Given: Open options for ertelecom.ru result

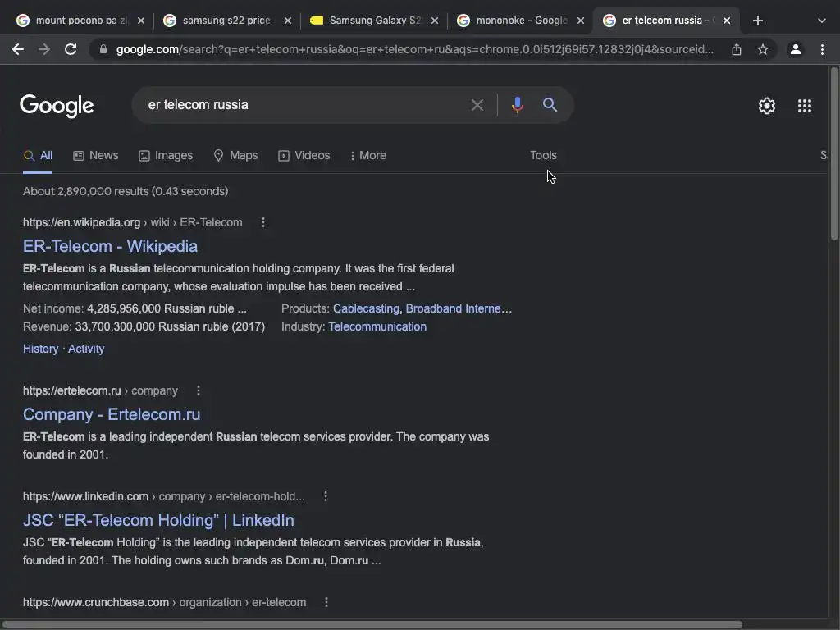Looking at the screenshot, I should point(199,390).
